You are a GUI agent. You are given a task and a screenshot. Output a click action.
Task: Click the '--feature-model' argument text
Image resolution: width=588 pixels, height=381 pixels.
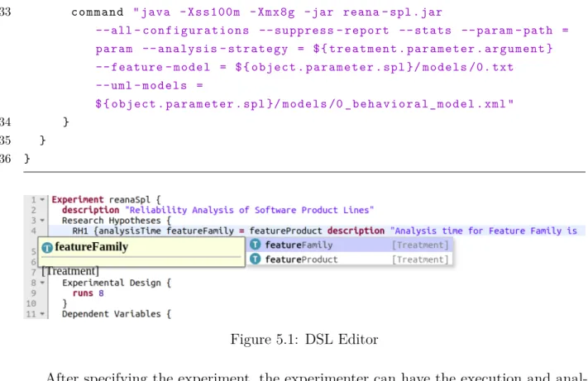coord(153,68)
